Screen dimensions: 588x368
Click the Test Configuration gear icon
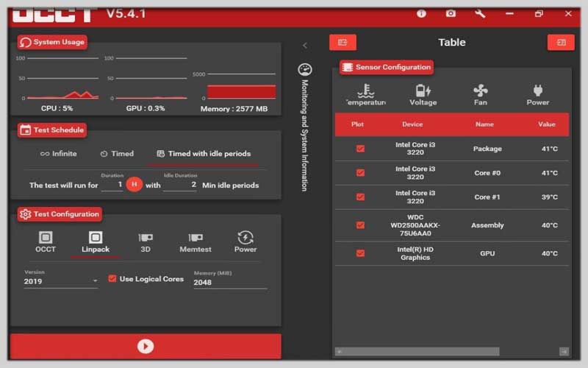(x=25, y=214)
